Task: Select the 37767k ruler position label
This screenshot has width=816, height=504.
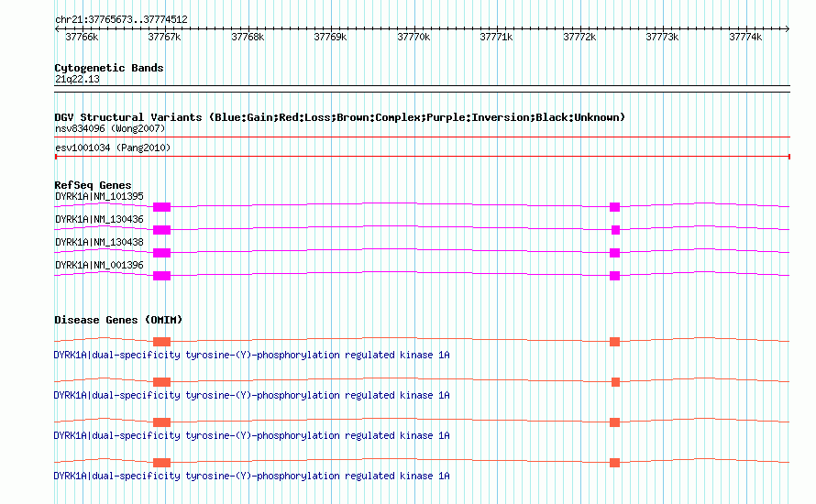Action: 164,37
